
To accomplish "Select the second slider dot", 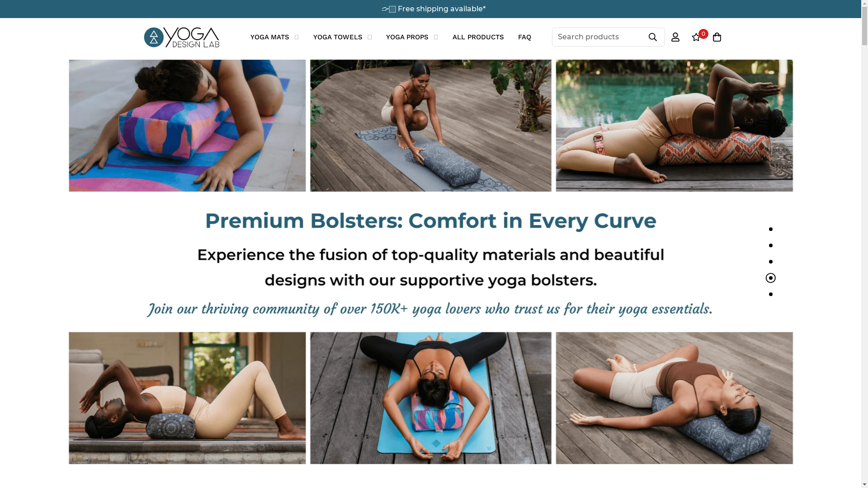I will pos(770,245).
